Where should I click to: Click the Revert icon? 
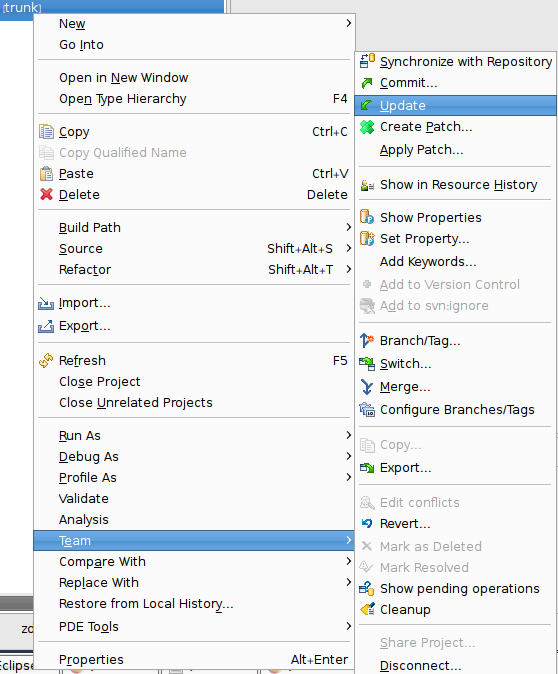click(367, 523)
